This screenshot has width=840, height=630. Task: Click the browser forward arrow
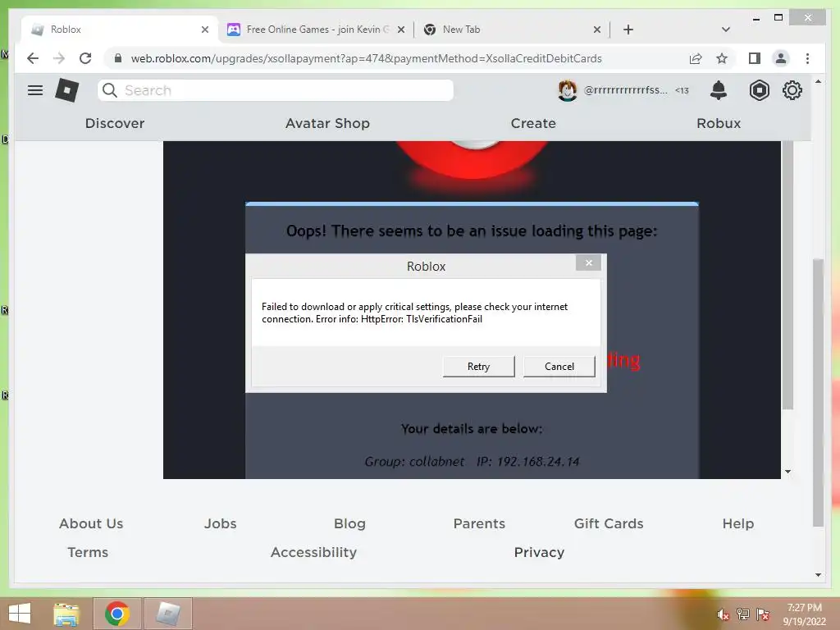pyautogui.click(x=59, y=58)
